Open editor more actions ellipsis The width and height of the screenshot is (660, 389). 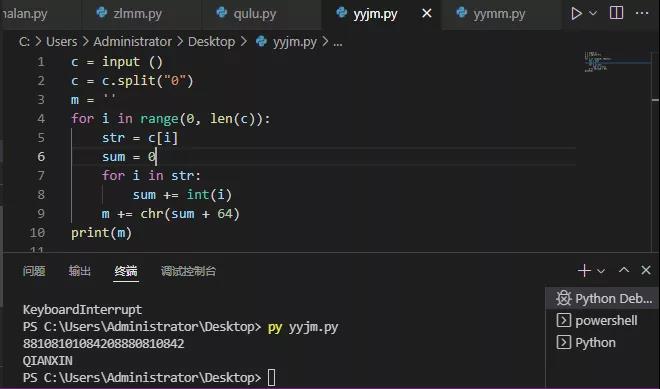(x=641, y=13)
